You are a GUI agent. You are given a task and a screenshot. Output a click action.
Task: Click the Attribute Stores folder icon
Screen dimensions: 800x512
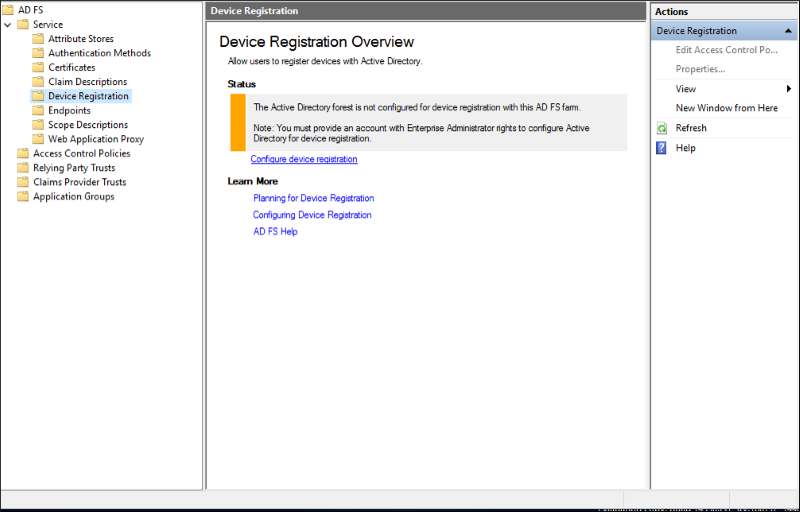38,39
